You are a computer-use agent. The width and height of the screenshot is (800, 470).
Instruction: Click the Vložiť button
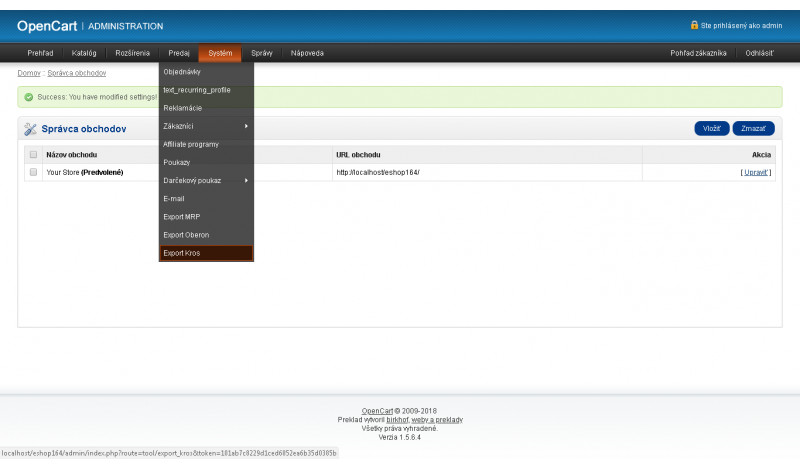(712, 129)
